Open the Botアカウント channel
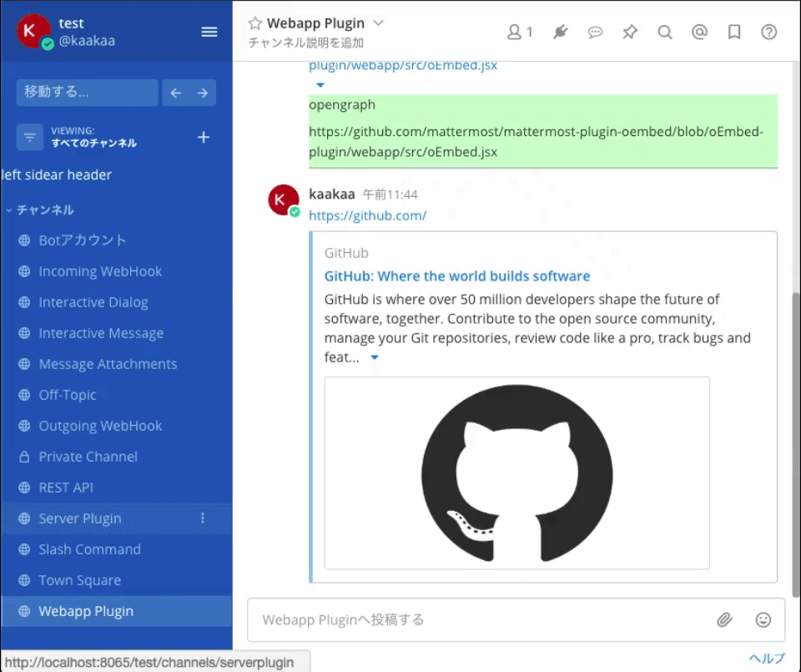 (117, 240)
